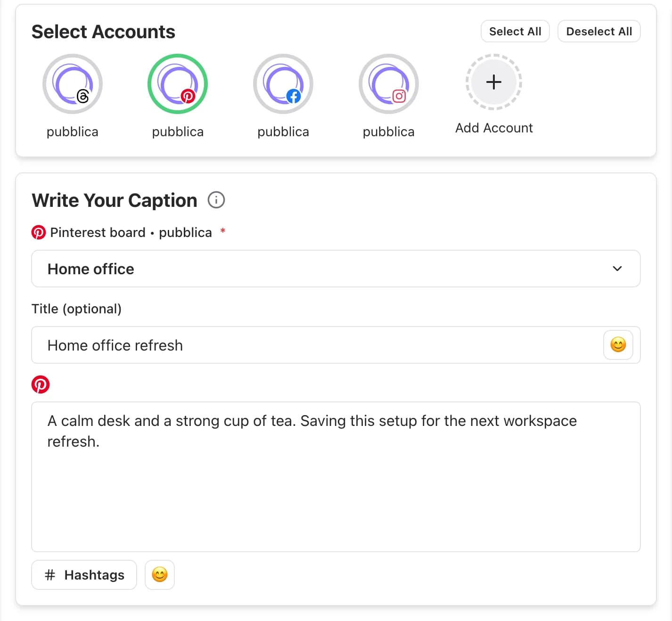Viewport: 672px width, 621px height.
Task: Open emoji picker for the caption
Action: [160, 575]
